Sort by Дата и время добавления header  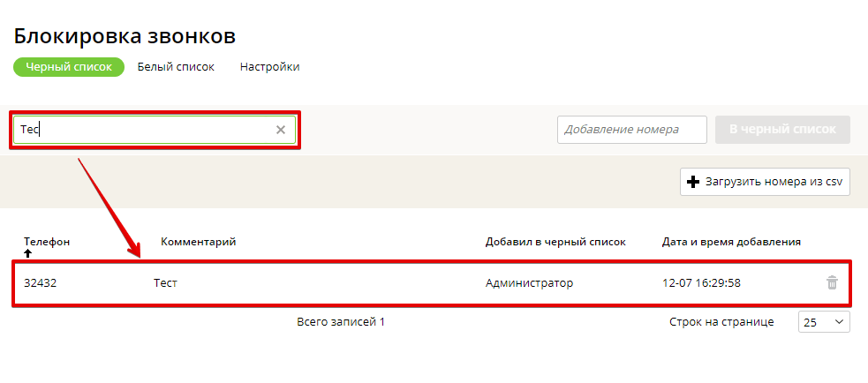731,242
